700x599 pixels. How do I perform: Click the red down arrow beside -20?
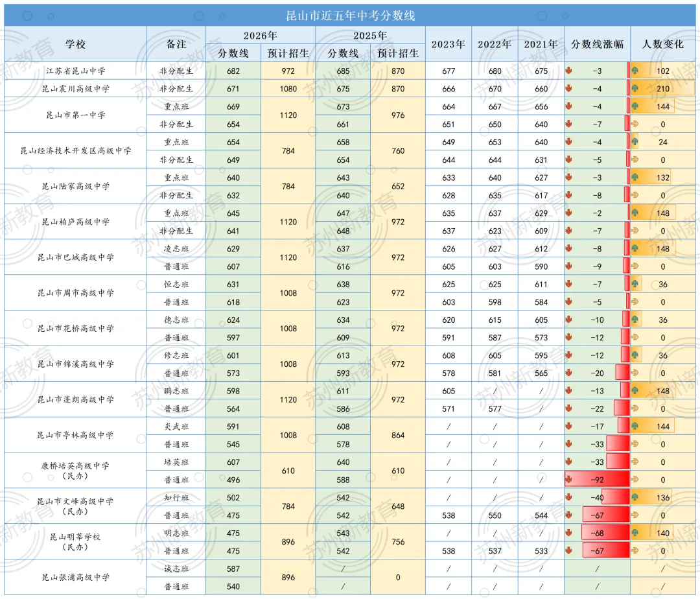(x=569, y=372)
